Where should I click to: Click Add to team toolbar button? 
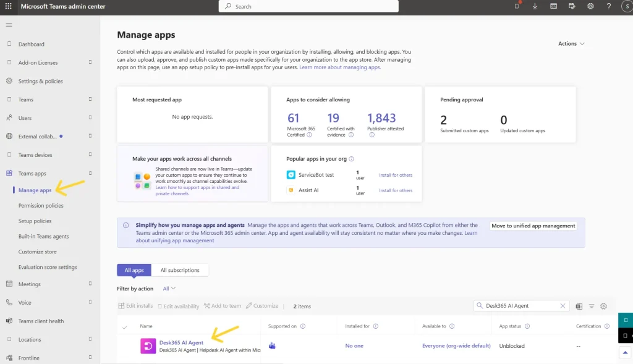(x=223, y=306)
